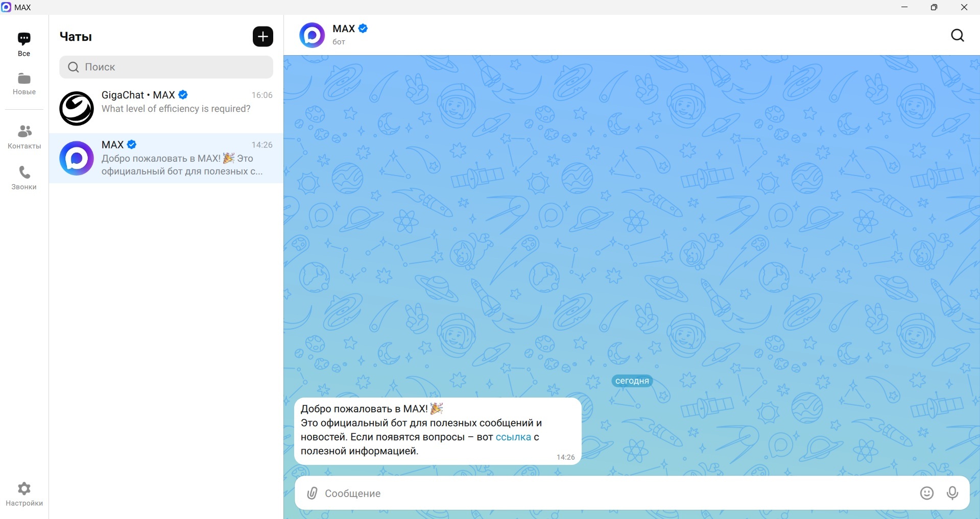The height and width of the screenshot is (519, 980).
Task: Minimize the MAX window
Action: tap(904, 7)
